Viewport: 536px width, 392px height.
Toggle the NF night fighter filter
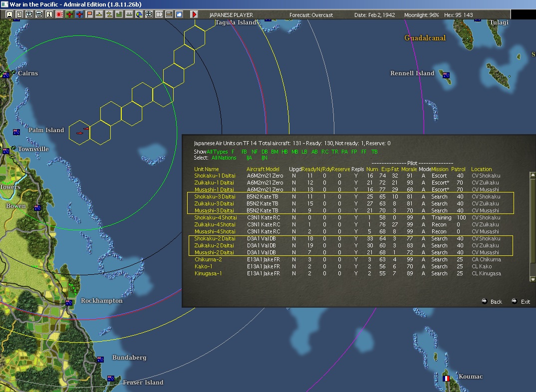(x=255, y=152)
